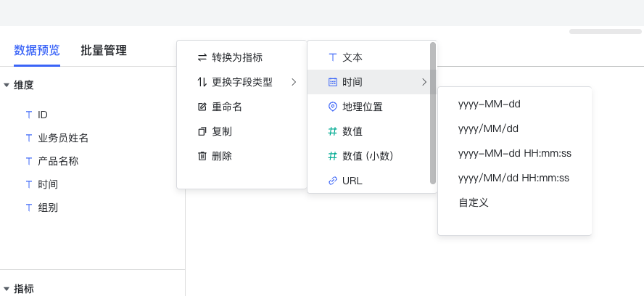Click the pencil icon next to 重命名

[x=202, y=107]
